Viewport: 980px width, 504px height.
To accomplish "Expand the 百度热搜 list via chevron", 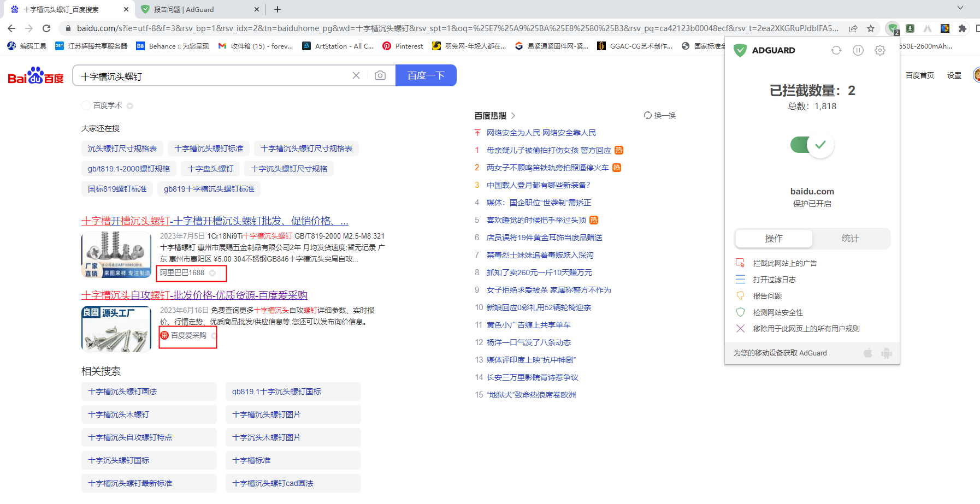I will click(512, 115).
